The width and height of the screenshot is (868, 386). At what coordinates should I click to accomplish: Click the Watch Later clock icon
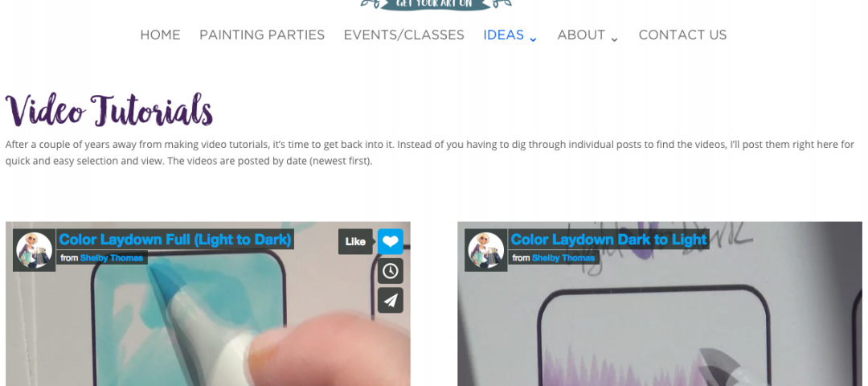(x=391, y=271)
